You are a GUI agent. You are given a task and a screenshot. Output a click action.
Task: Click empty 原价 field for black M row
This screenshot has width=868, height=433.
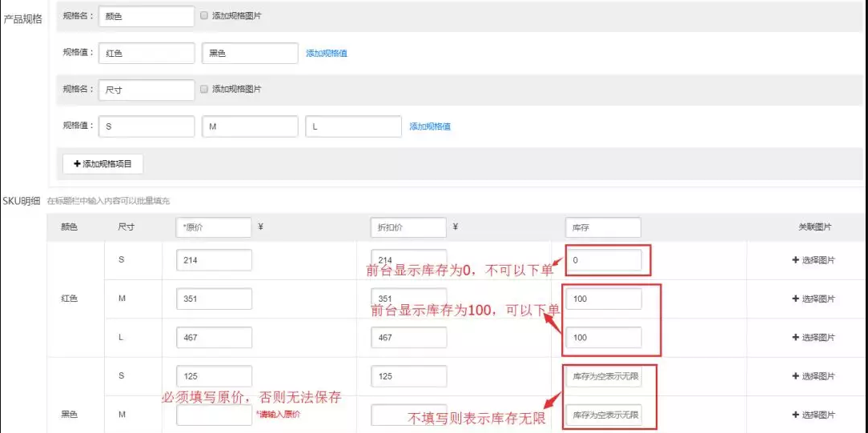coord(214,415)
